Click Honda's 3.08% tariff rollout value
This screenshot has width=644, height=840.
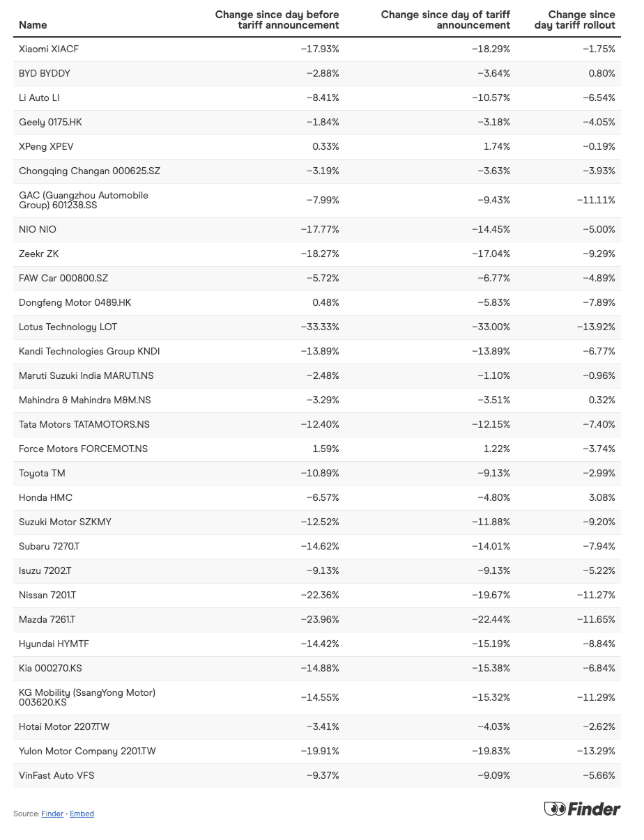click(x=602, y=498)
